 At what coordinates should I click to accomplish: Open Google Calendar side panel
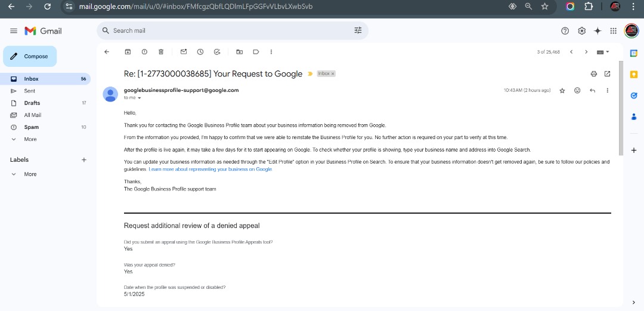634,53
